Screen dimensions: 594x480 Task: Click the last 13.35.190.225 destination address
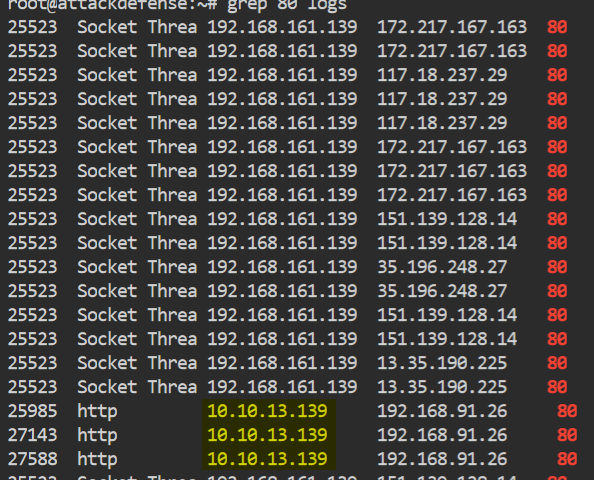tap(442, 387)
